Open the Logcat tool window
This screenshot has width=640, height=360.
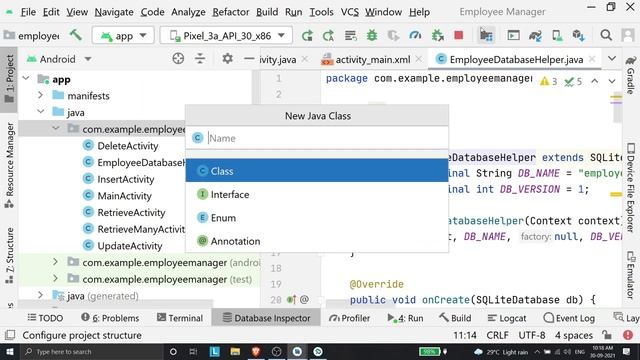coord(507,318)
